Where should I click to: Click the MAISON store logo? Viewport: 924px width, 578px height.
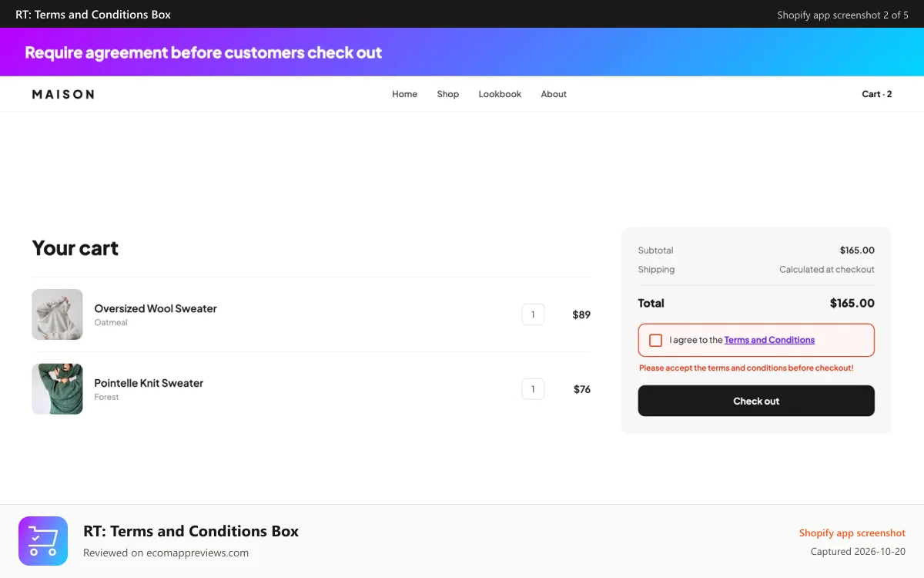63,94
